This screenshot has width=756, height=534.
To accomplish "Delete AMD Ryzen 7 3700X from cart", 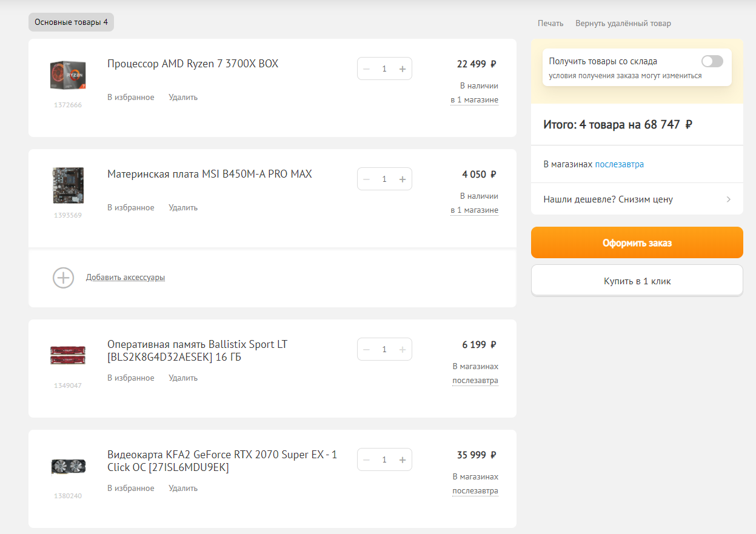I will click(x=183, y=97).
